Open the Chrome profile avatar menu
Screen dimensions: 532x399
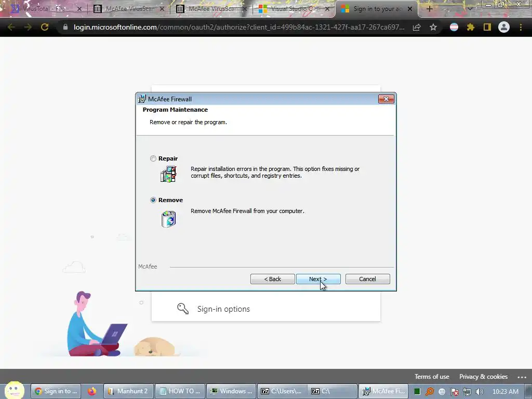[504, 27]
